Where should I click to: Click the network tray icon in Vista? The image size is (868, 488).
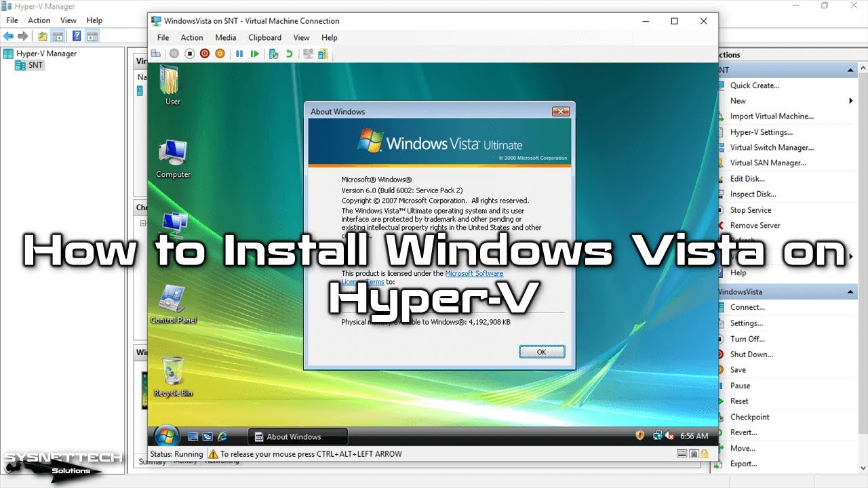(656, 436)
